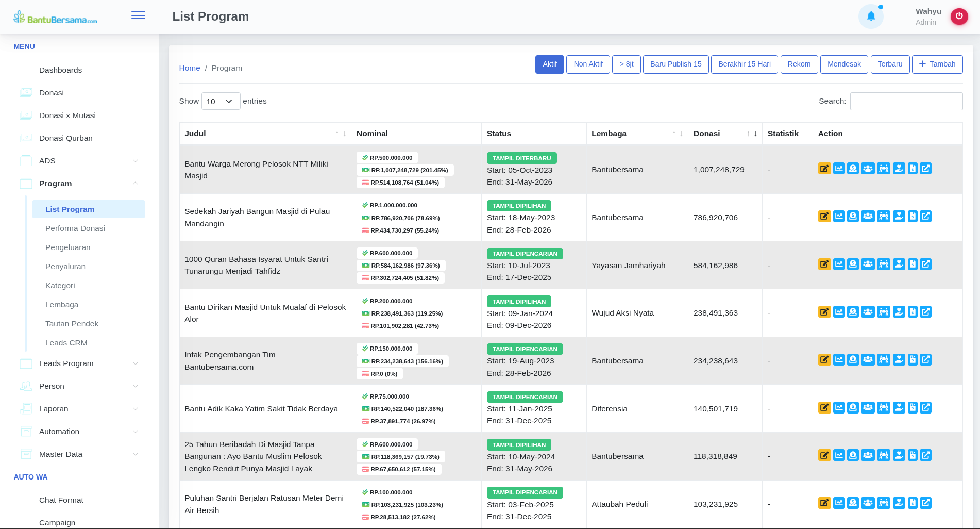
Task: Click TAMPIL DITERBARU status badge
Action: point(521,158)
